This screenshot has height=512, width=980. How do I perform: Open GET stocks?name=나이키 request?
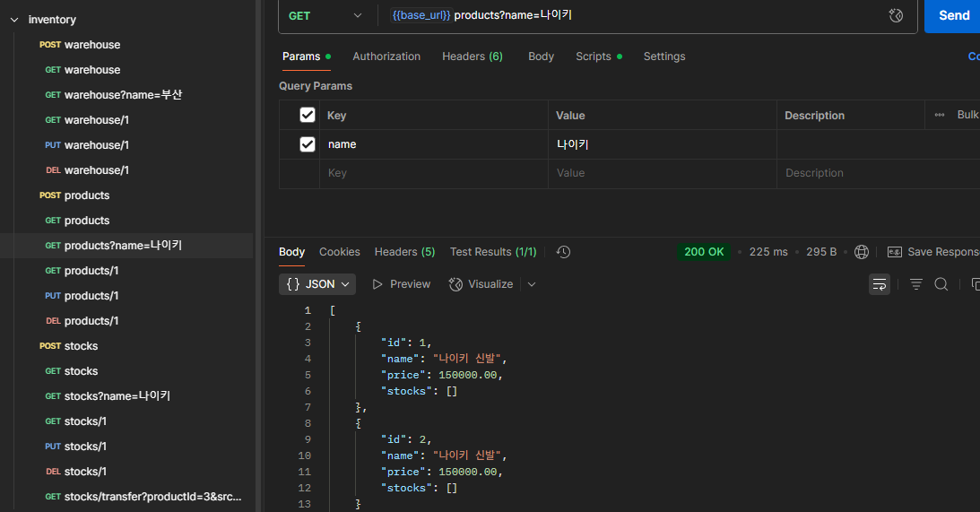coord(108,396)
